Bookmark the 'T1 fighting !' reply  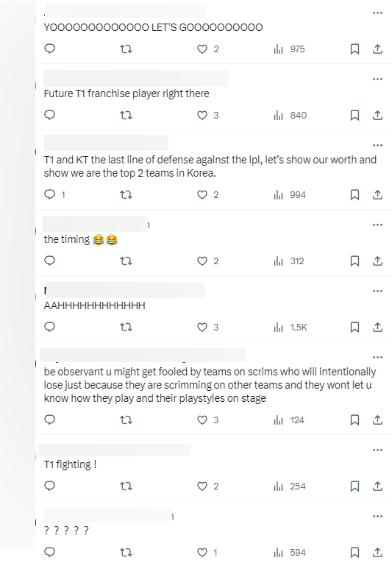354,487
